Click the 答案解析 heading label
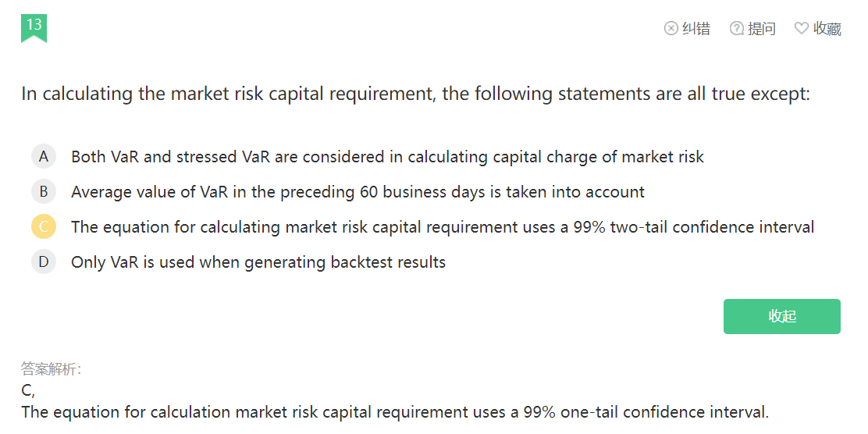The width and height of the screenshot is (868, 434). (x=51, y=369)
